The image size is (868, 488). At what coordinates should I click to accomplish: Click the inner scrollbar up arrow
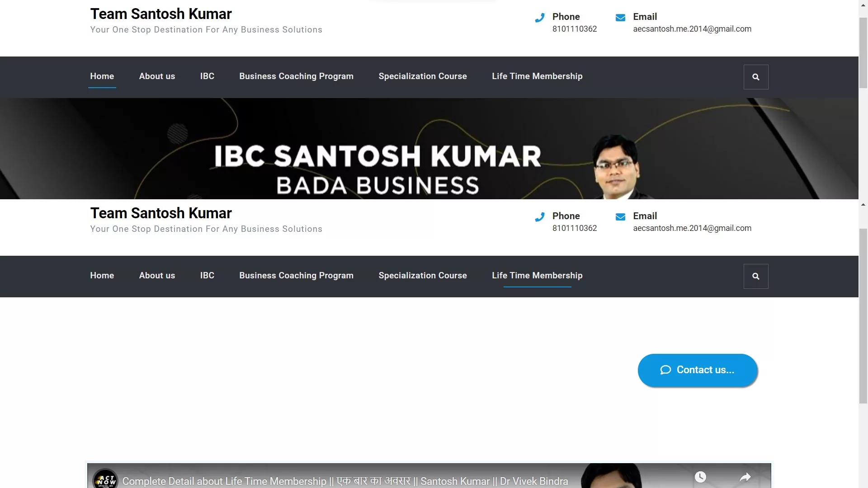[x=863, y=205]
